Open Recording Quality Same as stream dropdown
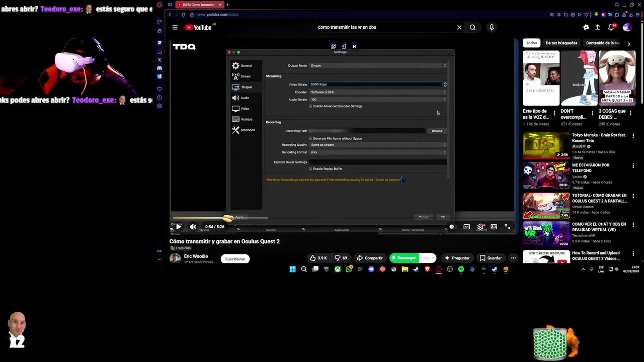The image size is (644, 362). [x=378, y=145]
